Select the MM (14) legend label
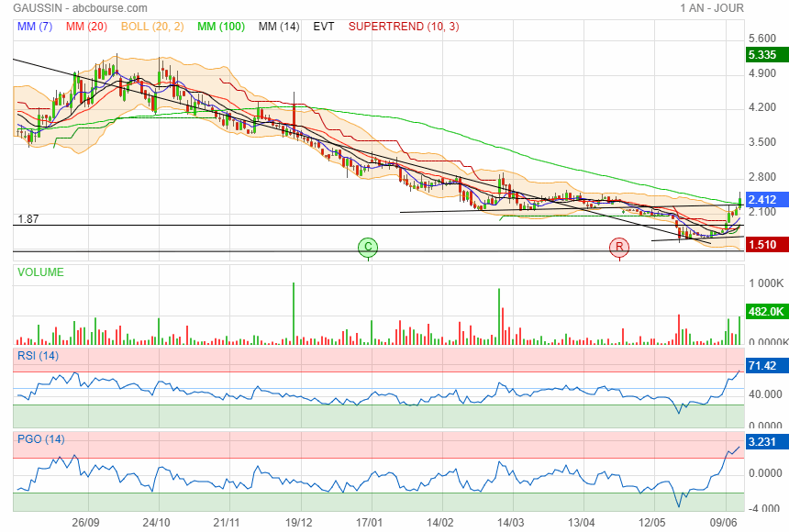 (x=279, y=27)
